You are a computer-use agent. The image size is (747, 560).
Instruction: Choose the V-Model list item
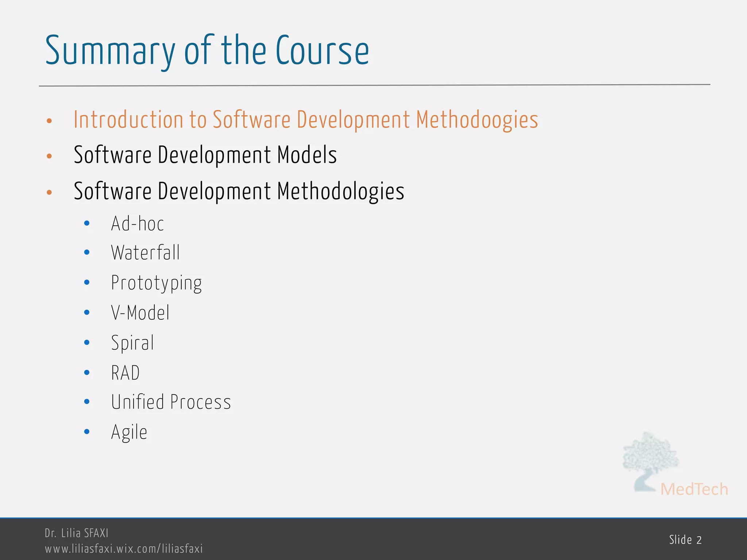coord(140,313)
